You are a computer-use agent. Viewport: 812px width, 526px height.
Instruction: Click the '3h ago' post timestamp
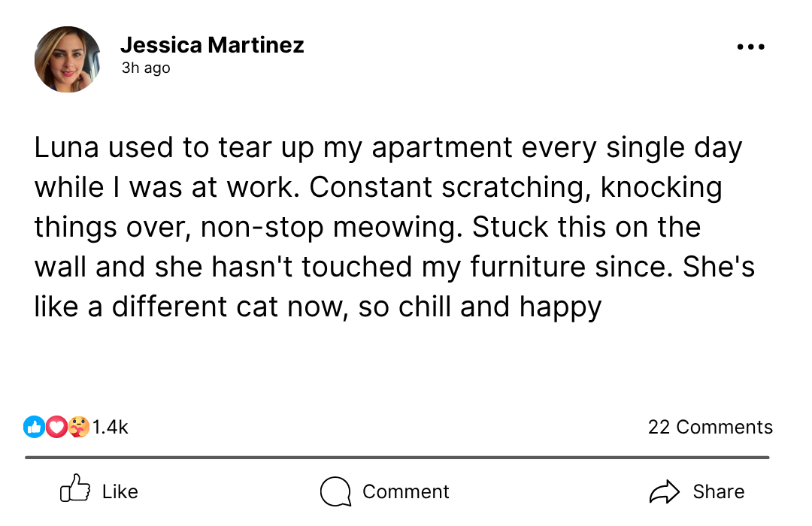146,68
